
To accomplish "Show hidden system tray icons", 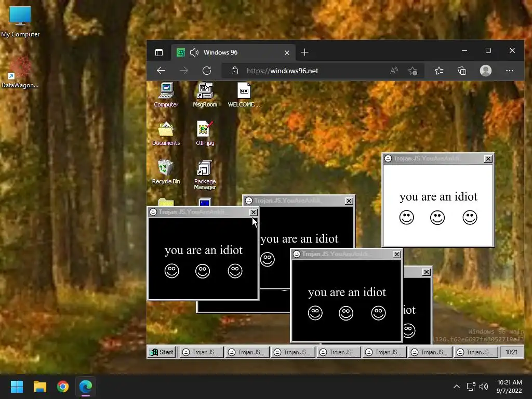I will (x=457, y=387).
